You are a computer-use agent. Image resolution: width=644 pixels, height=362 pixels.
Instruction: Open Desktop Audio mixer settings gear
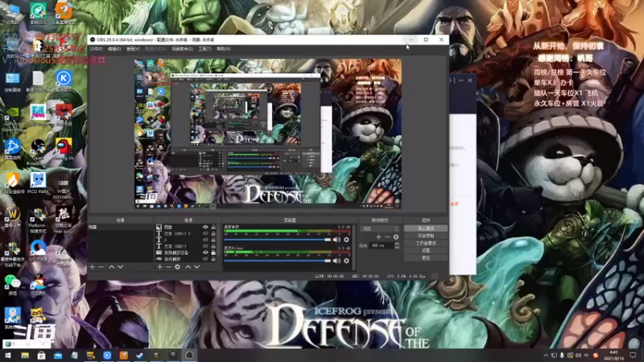(347, 240)
